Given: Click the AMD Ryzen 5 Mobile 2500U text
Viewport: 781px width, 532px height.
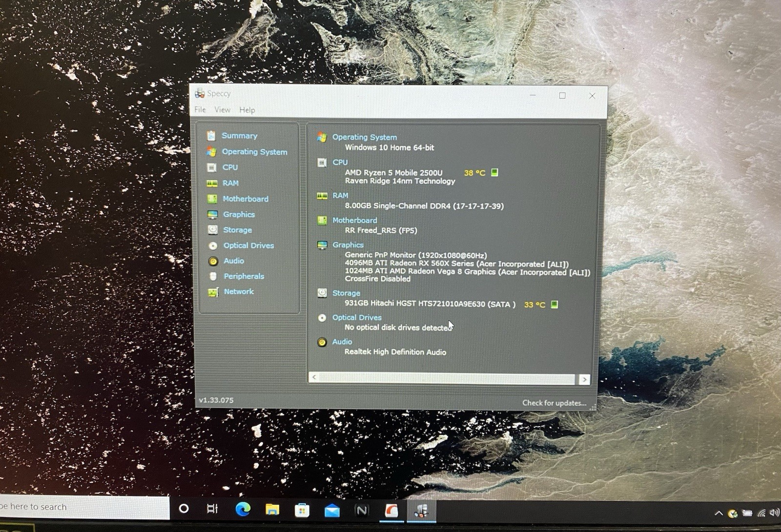Looking at the screenshot, I should pyautogui.click(x=393, y=173).
